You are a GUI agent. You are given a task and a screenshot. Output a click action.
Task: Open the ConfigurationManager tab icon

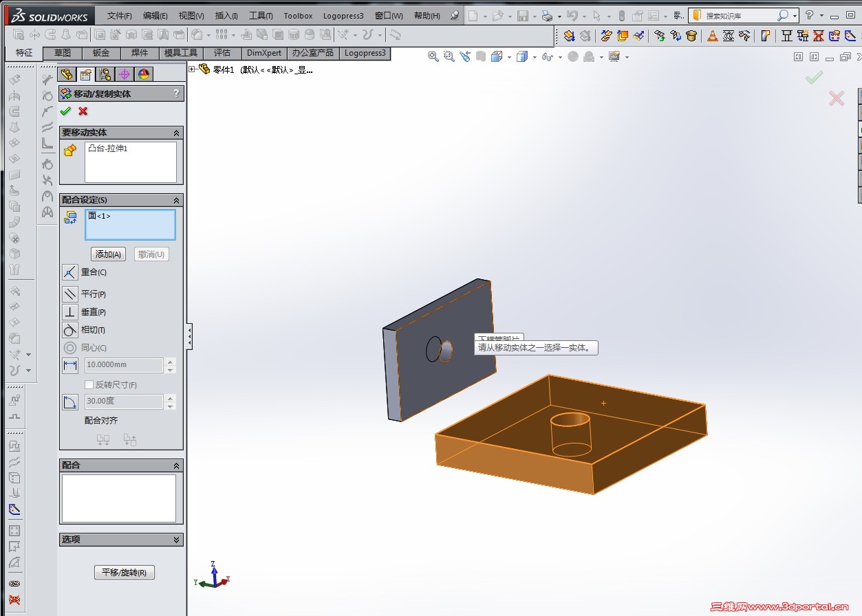(105, 74)
